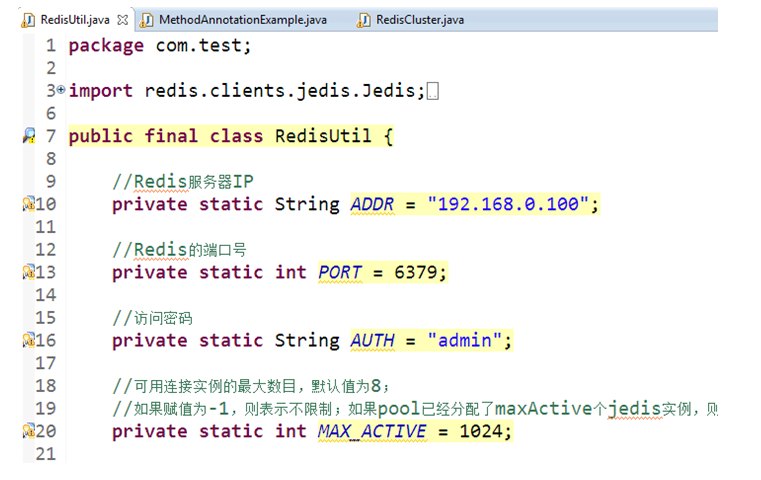The image size is (761, 480).
Task: Click the comment on line 18 about 最大数目
Action: pos(251,386)
